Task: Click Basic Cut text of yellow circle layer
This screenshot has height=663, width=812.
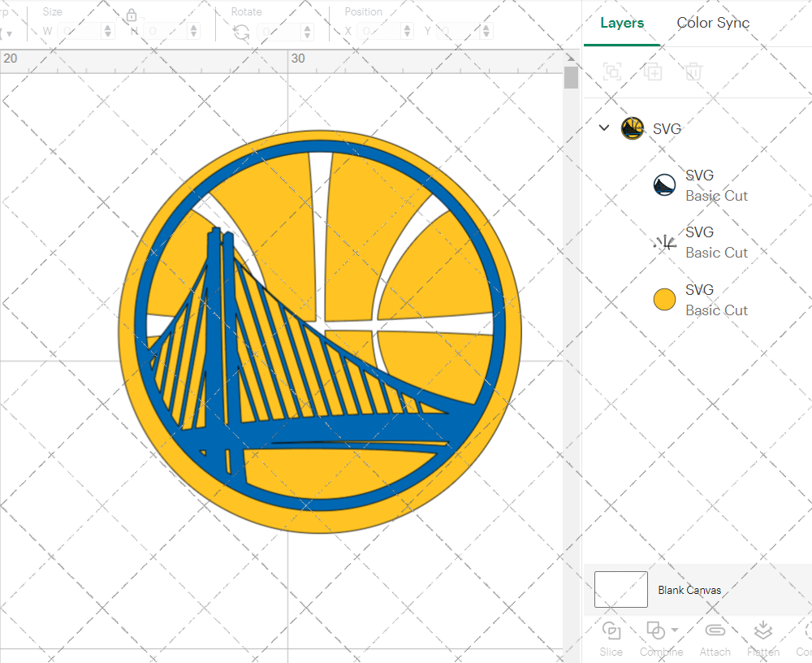Action: (717, 310)
